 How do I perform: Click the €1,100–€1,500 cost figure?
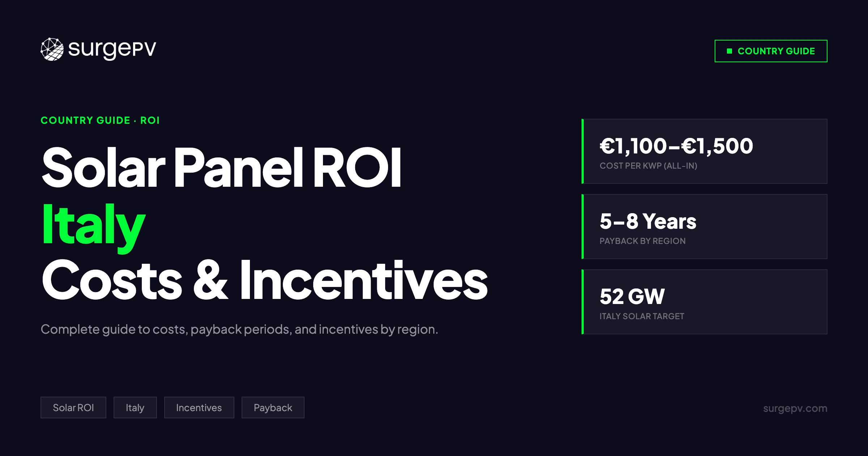pyautogui.click(x=676, y=146)
